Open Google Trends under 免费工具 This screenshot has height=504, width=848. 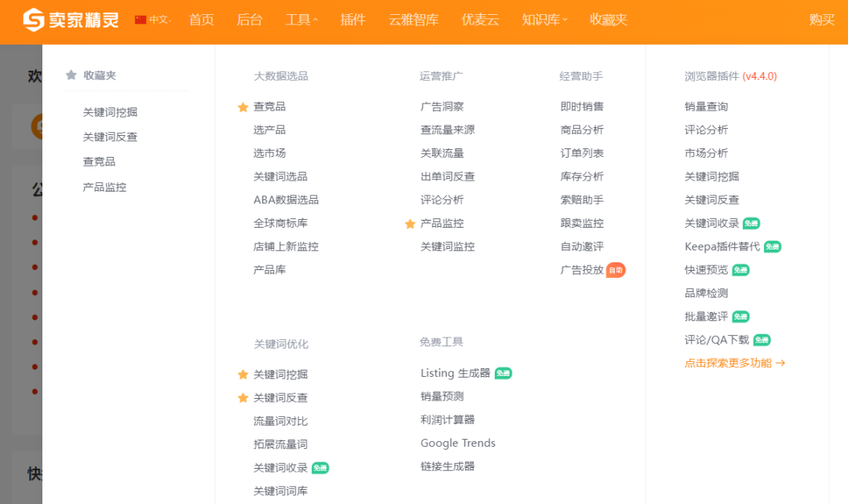pyautogui.click(x=458, y=443)
